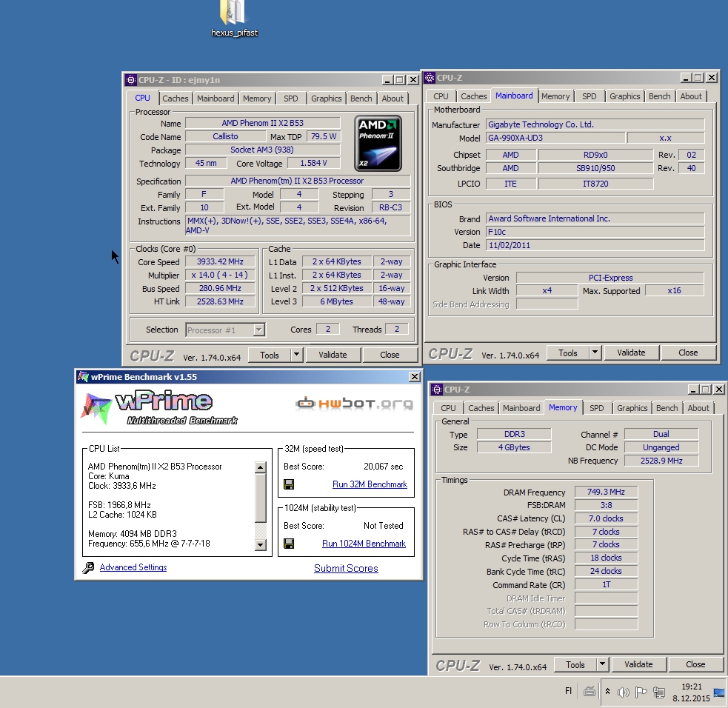Click the Command Rate 1T value
This screenshot has width=728, height=708.
tap(606, 585)
